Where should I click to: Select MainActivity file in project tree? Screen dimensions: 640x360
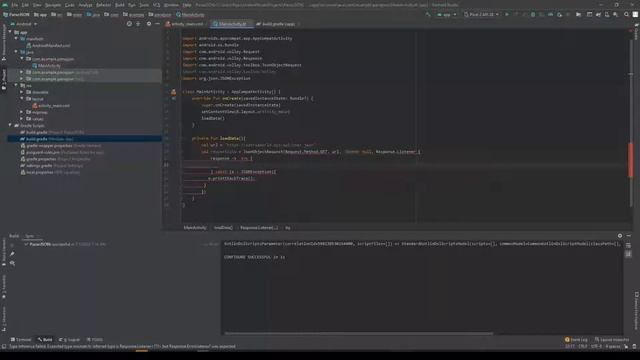[x=47, y=65]
